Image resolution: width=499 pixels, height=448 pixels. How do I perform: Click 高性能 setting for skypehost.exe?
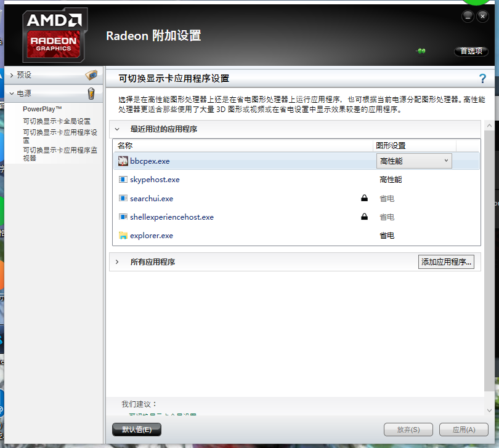[391, 180]
